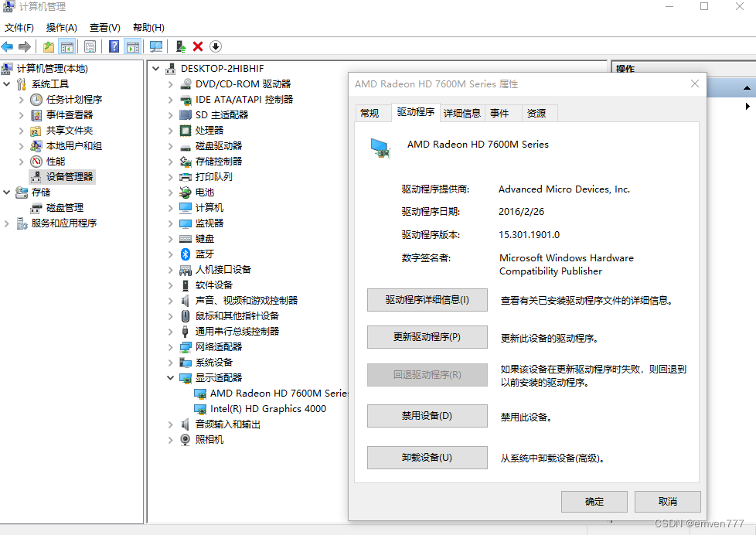Image resolution: width=756 pixels, height=535 pixels.
Task: Click the Back arrow toolbar icon
Action: click(x=7, y=47)
